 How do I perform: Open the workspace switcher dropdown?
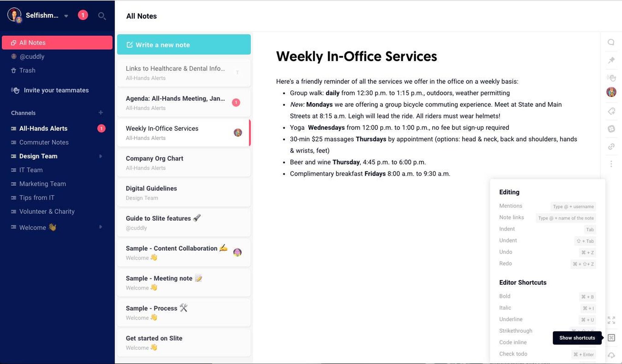66,16
